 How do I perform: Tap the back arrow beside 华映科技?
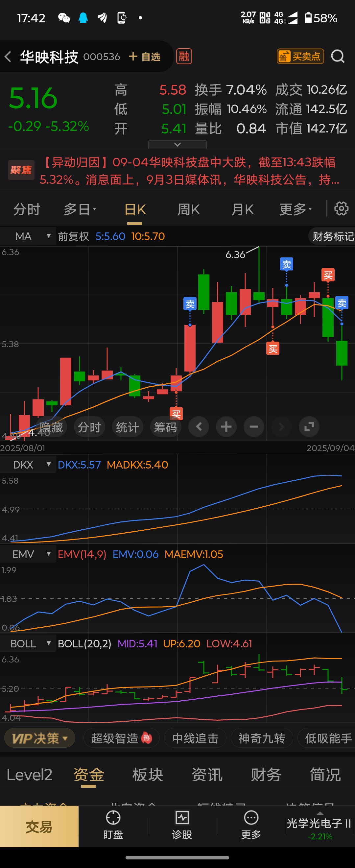8,57
